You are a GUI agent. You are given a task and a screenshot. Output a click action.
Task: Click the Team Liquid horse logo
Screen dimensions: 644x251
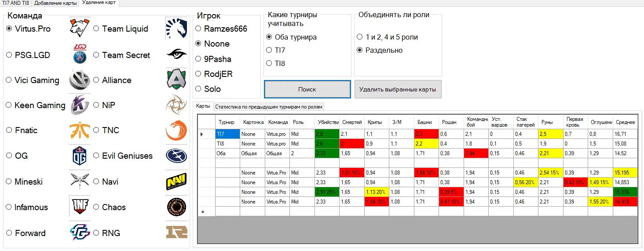(176, 28)
